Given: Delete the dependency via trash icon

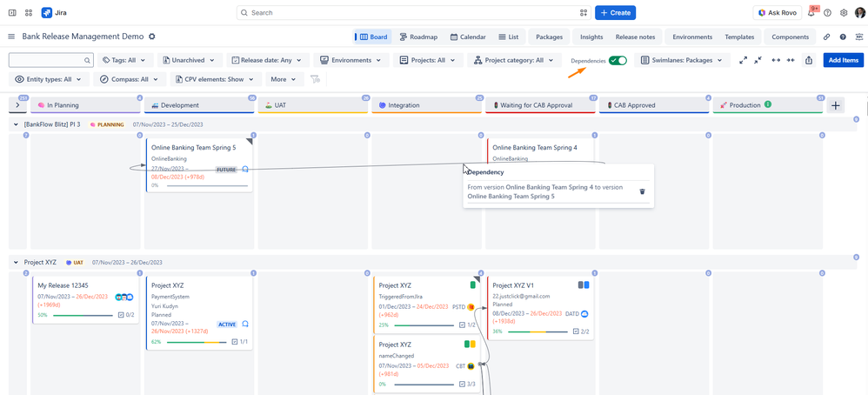Looking at the screenshot, I should [x=642, y=191].
